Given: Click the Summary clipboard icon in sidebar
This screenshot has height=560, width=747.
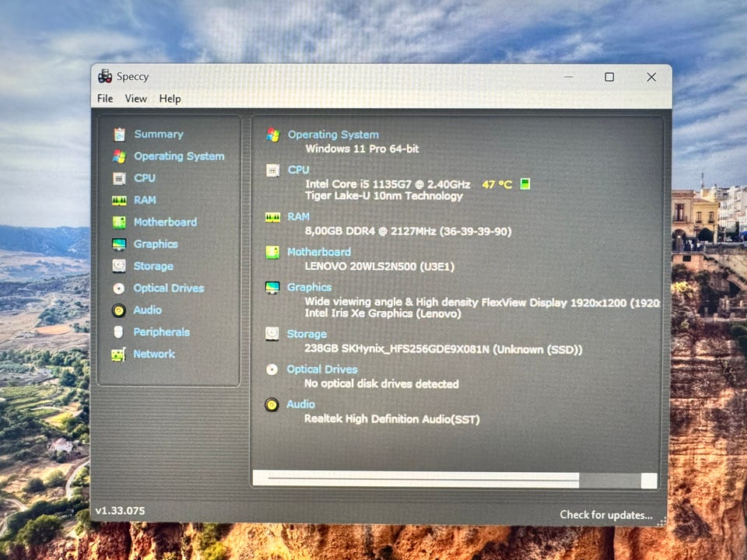Looking at the screenshot, I should (119, 135).
